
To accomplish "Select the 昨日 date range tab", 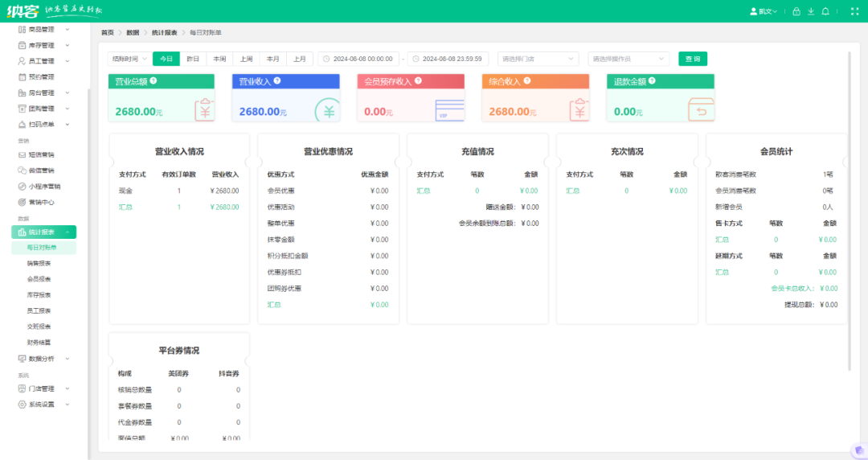I will (193, 59).
